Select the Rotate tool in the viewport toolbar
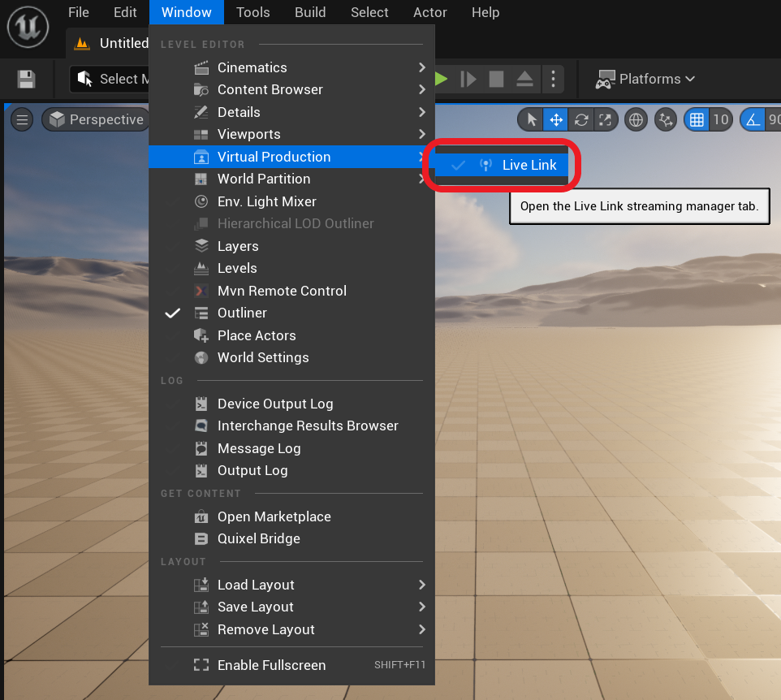The image size is (781, 700). [x=581, y=119]
